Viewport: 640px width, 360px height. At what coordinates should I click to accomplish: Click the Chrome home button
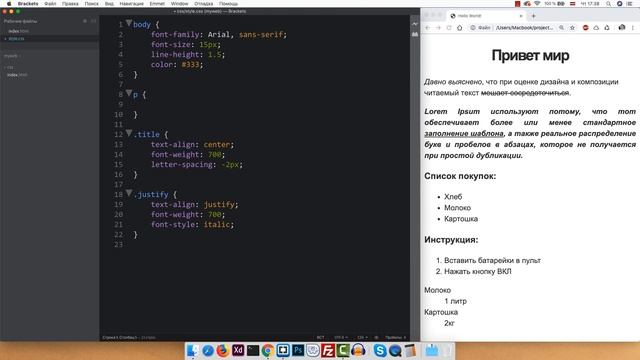tap(460, 28)
